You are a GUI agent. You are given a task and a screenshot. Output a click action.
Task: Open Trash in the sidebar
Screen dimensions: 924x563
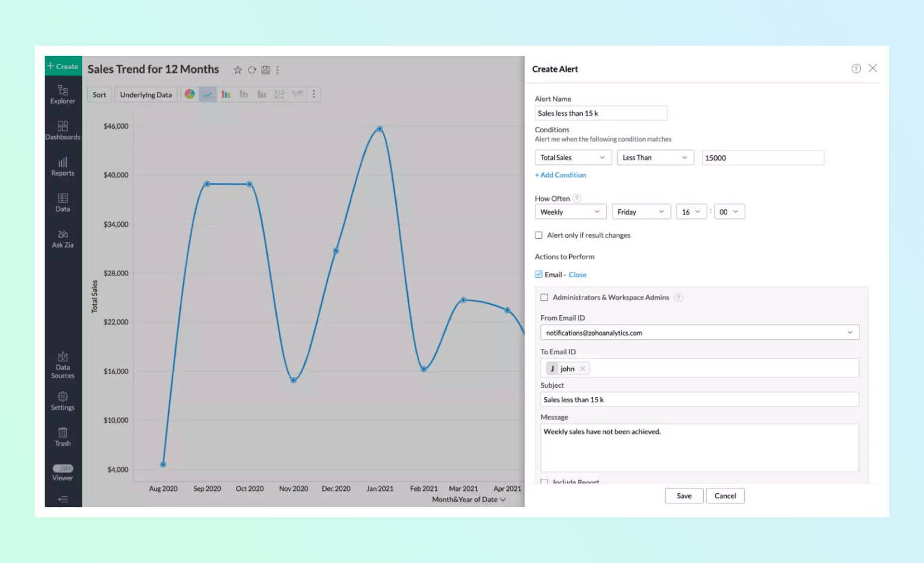click(x=63, y=437)
